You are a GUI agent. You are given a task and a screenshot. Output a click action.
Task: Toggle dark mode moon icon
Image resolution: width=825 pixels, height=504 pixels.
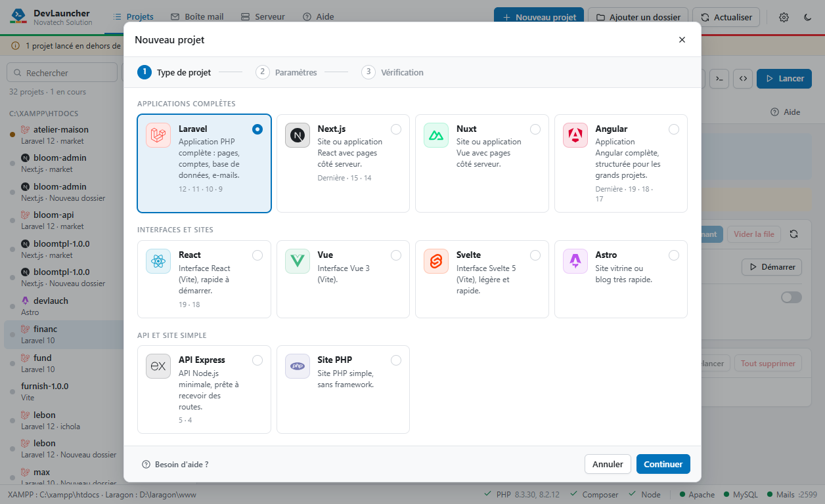808,18
